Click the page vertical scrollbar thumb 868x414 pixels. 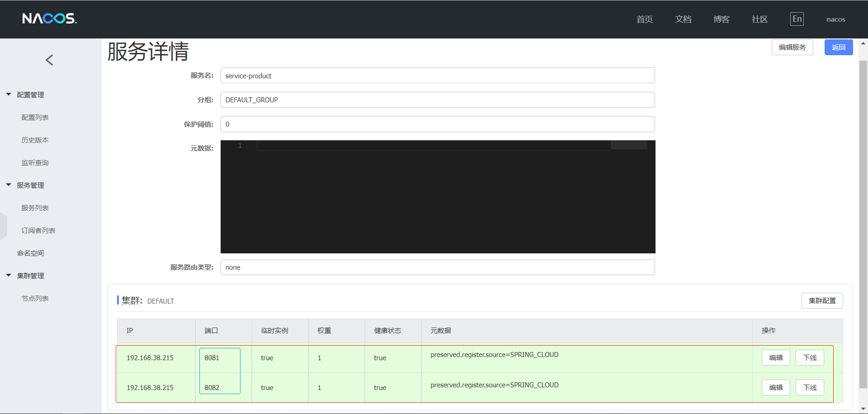pos(863,224)
